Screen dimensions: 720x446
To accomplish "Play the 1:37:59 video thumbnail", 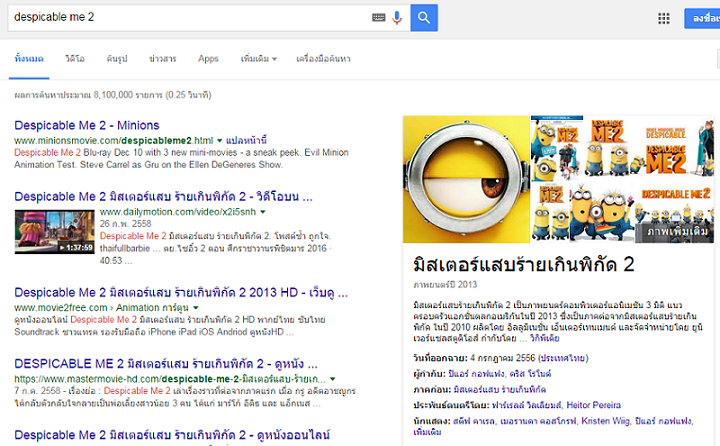I will coord(54,232).
